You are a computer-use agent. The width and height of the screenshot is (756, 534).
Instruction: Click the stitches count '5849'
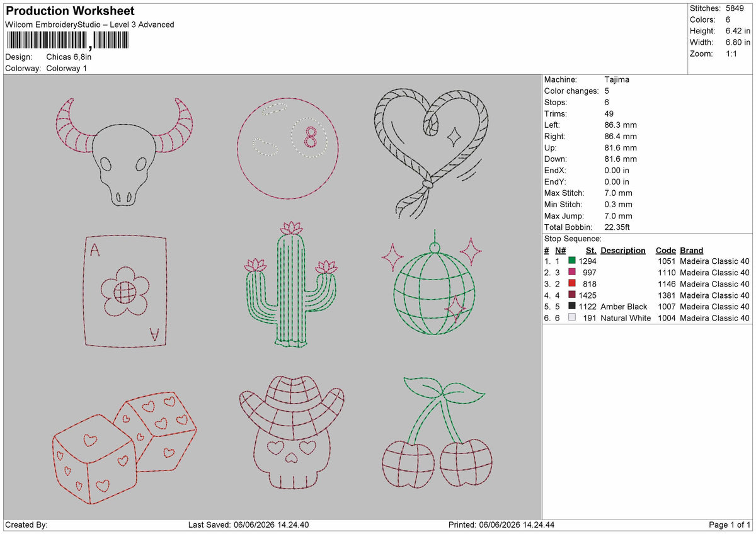coord(735,8)
